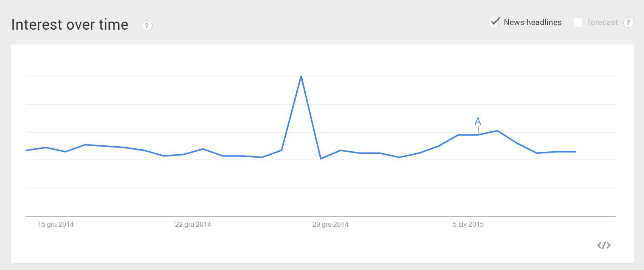Click the small tick line beneath letter A

(x=478, y=130)
